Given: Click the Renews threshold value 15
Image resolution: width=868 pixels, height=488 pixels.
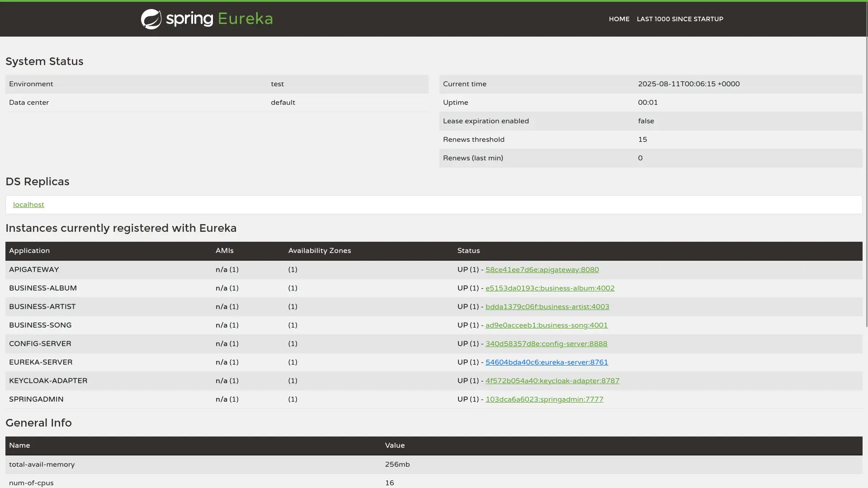Looking at the screenshot, I should (x=642, y=140).
